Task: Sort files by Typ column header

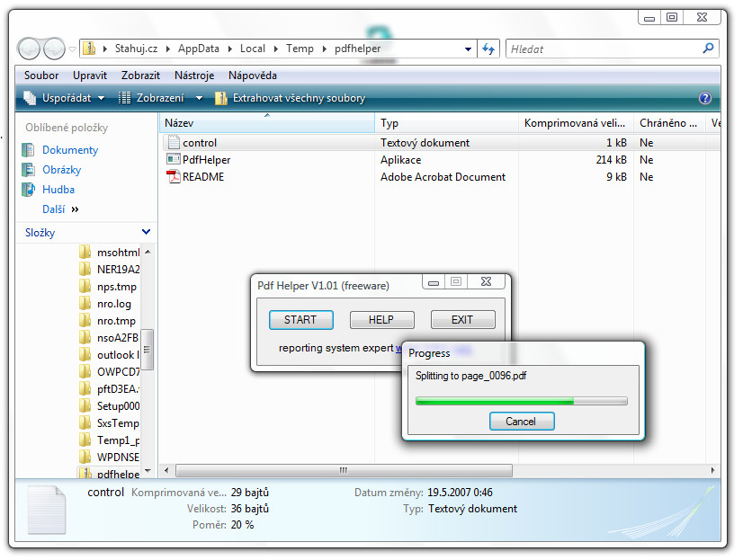Action: (446, 123)
